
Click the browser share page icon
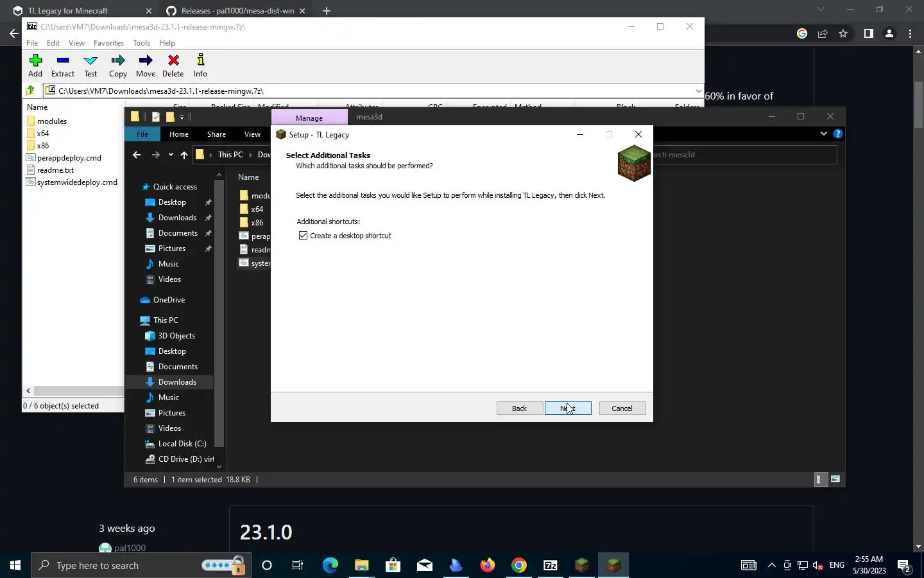(823, 33)
